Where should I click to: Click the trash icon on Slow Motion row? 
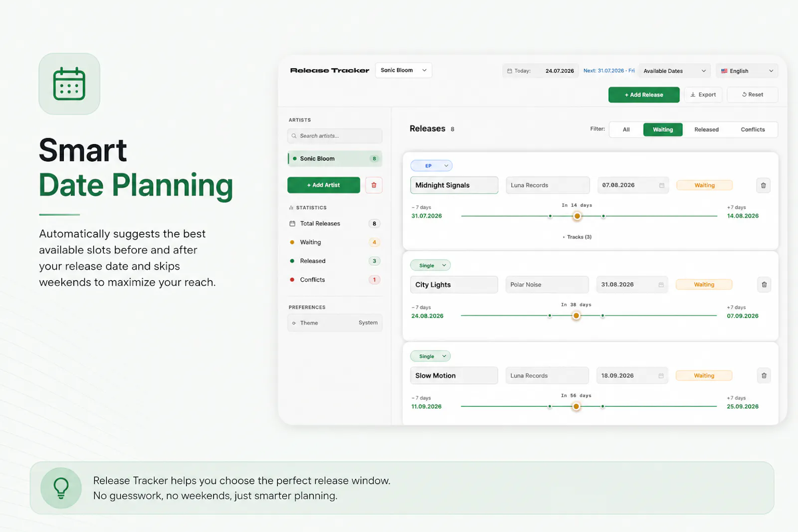[764, 375]
